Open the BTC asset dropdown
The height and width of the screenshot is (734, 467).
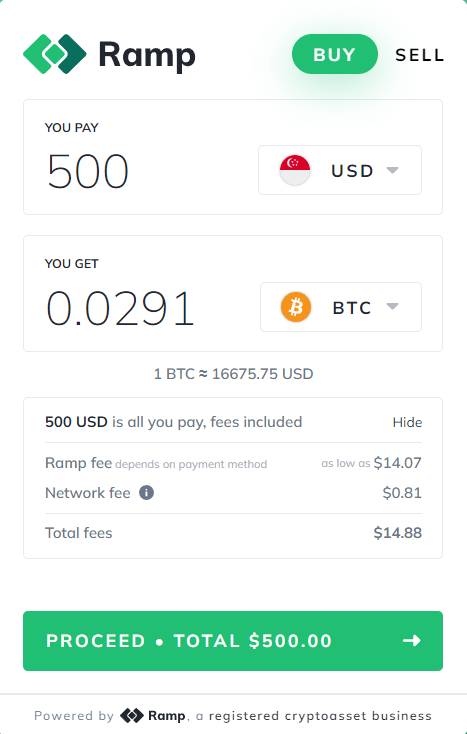341,307
